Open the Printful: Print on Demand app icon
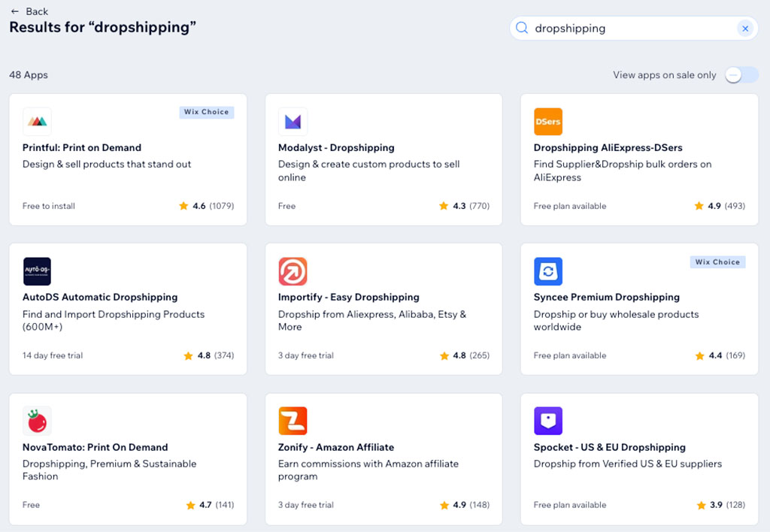Viewport: 770px width, 532px height. tap(36, 122)
